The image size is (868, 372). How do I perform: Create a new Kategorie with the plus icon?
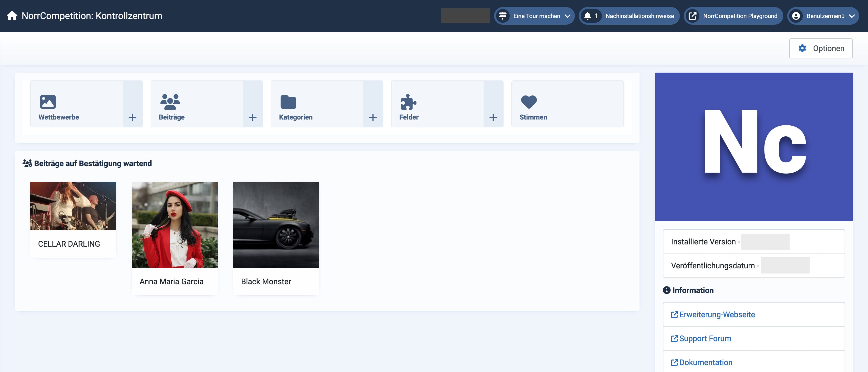373,117
